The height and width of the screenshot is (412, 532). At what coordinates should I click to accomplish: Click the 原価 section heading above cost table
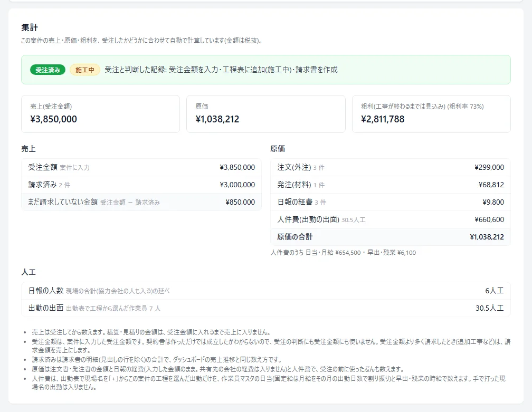click(278, 149)
